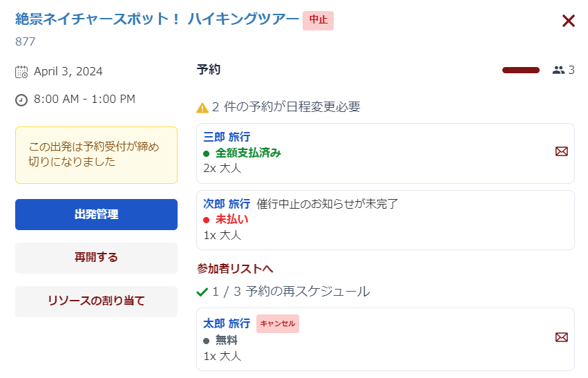Viewport: 588px width, 378px height.
Task: Click the 出発管理 button
Action: coord(96,214)
